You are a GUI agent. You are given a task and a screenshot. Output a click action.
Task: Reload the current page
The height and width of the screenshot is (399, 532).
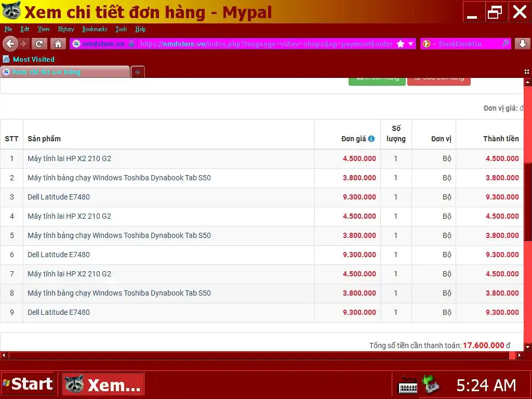coord(39,44)
